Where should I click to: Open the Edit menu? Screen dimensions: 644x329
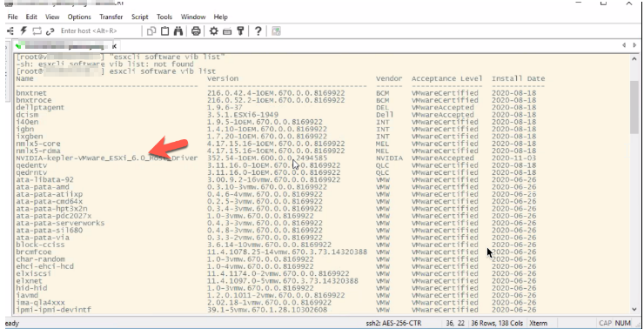31,17
